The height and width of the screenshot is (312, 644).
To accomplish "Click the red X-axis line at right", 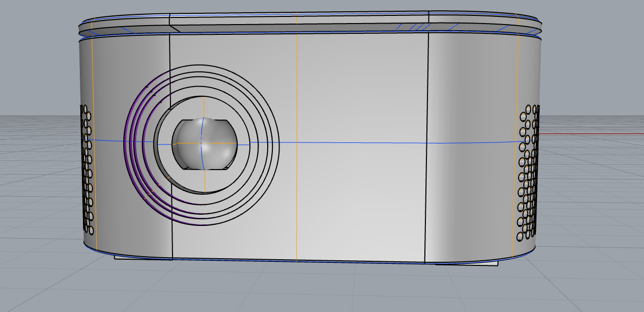I will 589,134.
